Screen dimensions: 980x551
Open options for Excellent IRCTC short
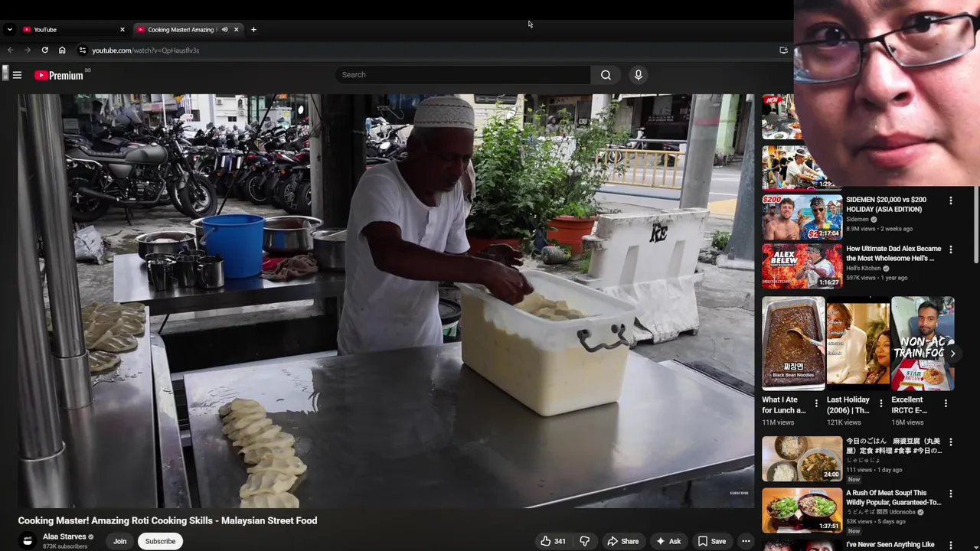point(946,403)
